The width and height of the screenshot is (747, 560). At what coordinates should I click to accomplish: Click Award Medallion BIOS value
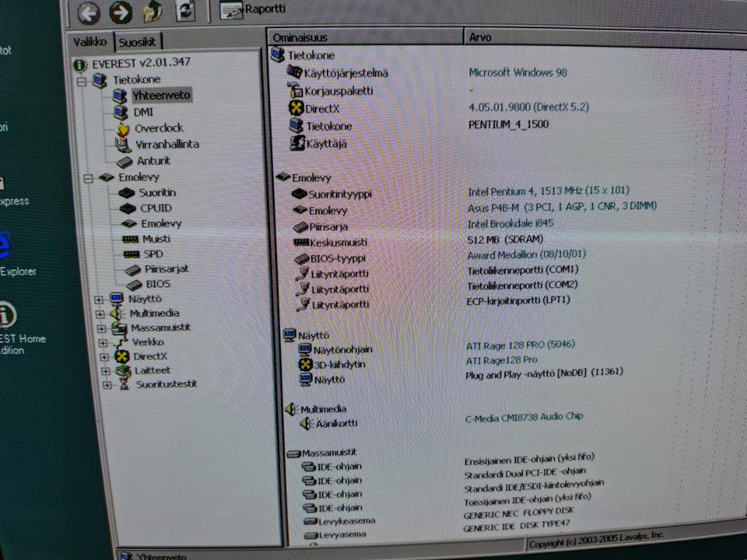[527, 255]
